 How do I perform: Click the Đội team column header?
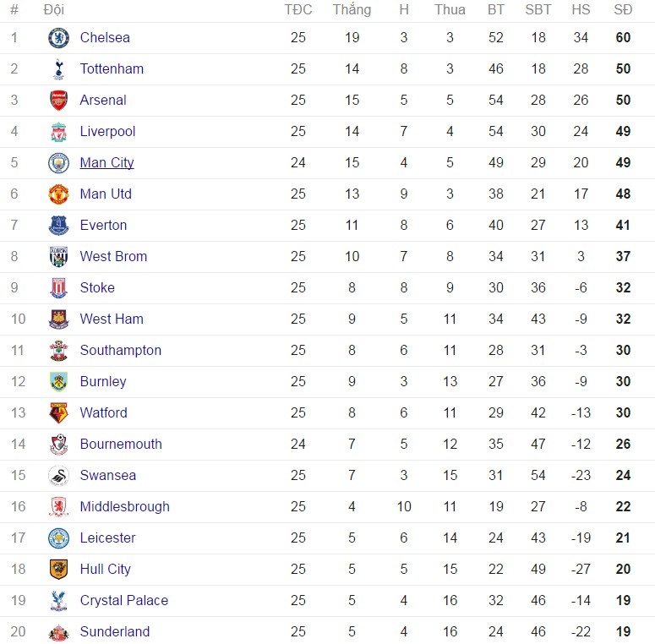(x=53, y=10)
